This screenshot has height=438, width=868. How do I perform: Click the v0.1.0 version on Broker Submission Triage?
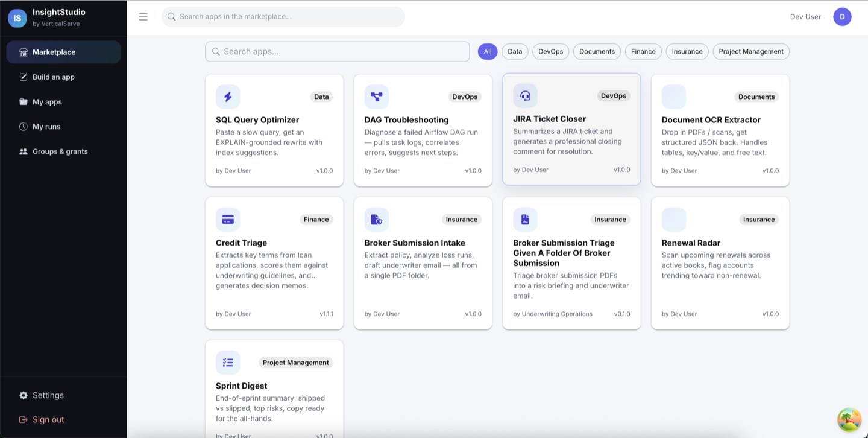pos(622,314)
